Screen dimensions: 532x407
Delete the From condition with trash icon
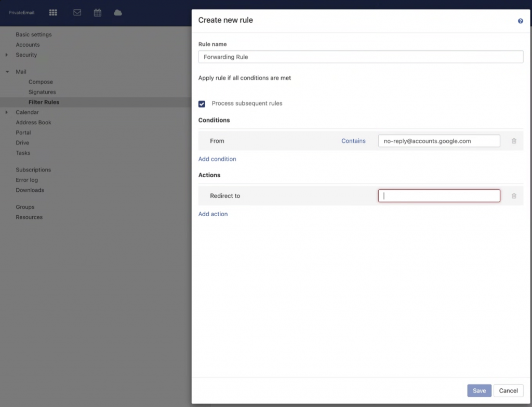click(x=514, y=141)
